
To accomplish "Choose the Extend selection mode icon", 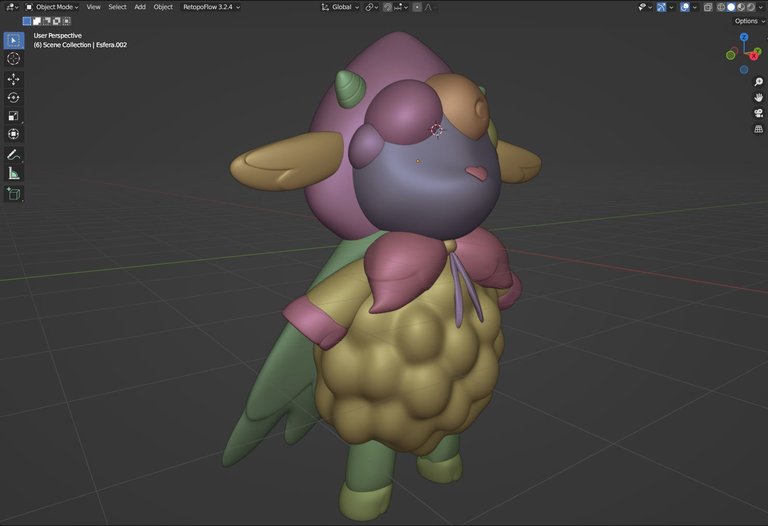I will [37, 21].
